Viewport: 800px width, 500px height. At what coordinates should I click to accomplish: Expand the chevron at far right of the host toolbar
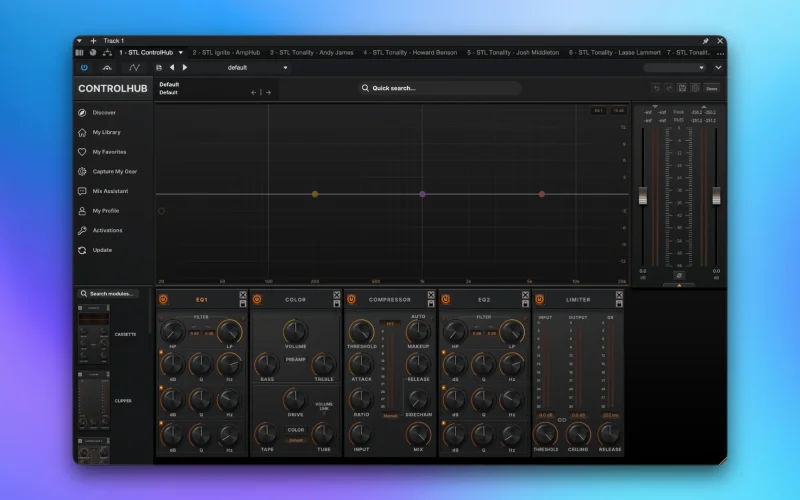click(718, 67)
